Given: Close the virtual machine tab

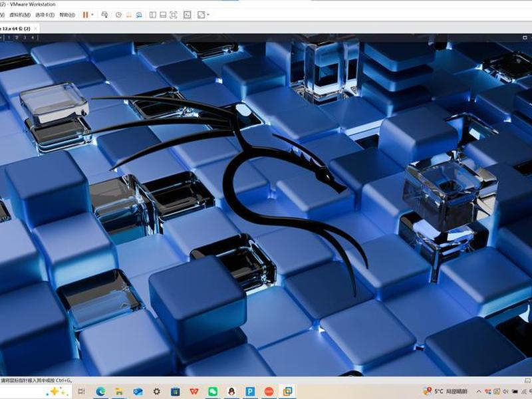Looking at the screenshot, I should [x=36, y=29].
